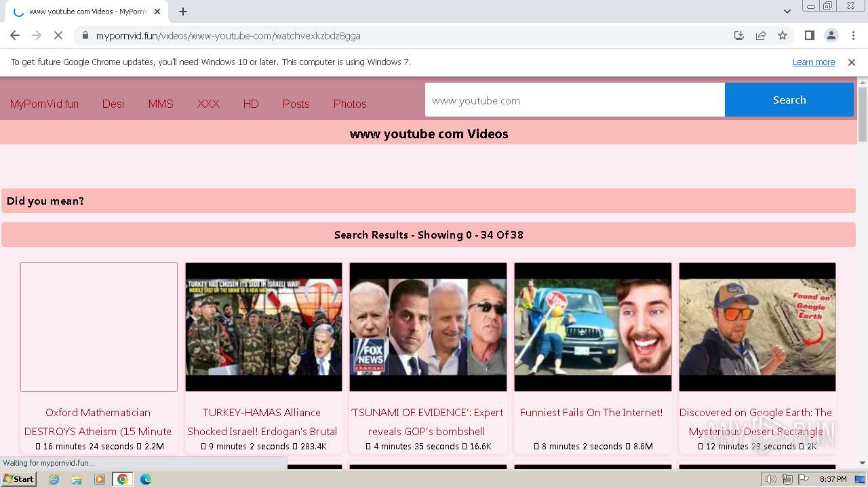Image resolution: width=868 pixels, height=488 pixels.
Task: Open the HD menu item
Action: pyautogui.click(x=251, y=104)
